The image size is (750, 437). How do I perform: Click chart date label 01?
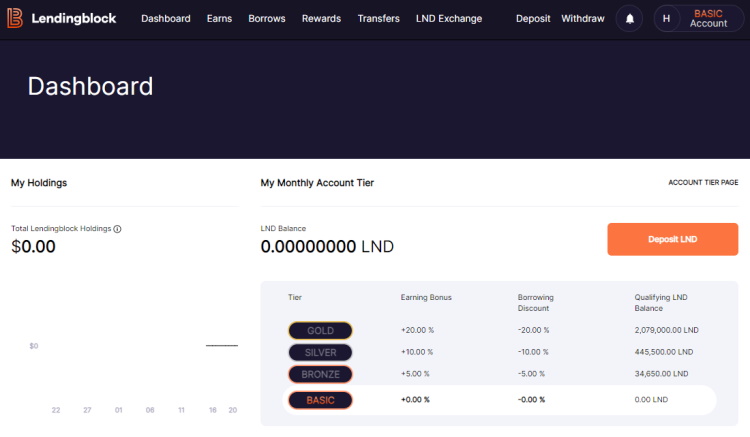[x=119, y=410]
